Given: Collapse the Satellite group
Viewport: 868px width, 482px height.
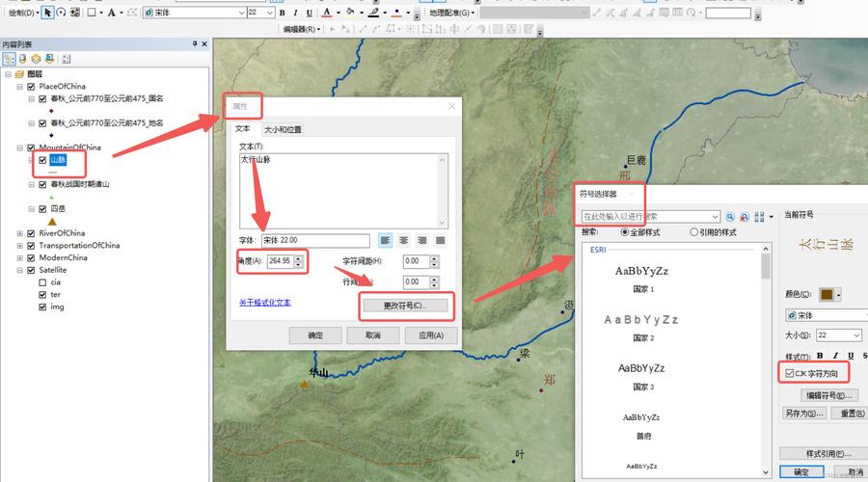Looking at the screenshot, I should [x=20, y=270].
